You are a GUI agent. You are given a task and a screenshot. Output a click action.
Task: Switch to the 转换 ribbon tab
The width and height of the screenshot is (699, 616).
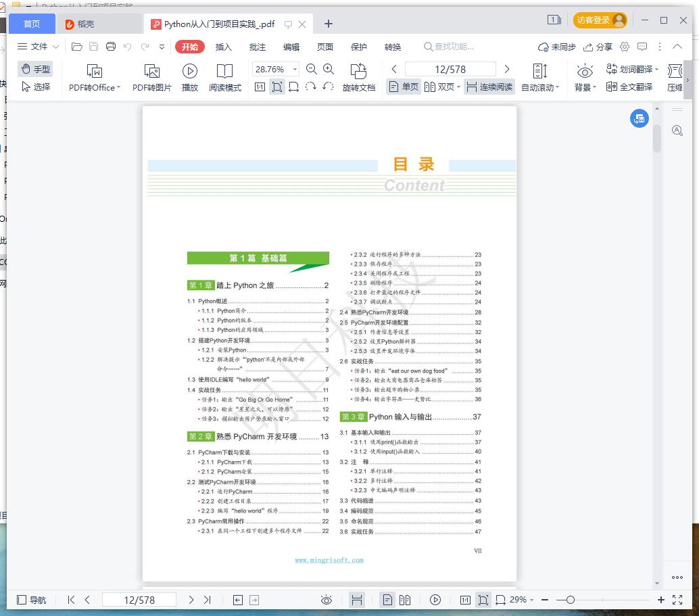coord(393,47)
